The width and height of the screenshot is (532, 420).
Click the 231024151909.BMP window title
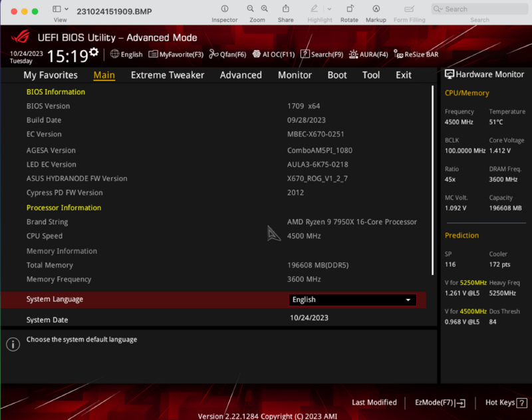114,11
